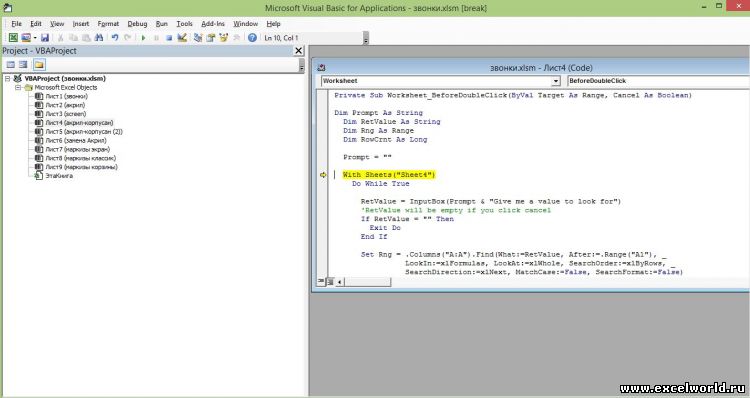Toggle Design Mode icon
Viewport: 750px width, 398px height.
[x=182, y=38]
